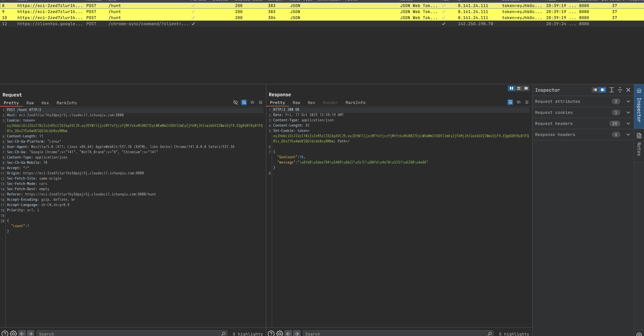Open the Notes side panel
This screenshot has height=336, width=644.
[x=639, y=146]
